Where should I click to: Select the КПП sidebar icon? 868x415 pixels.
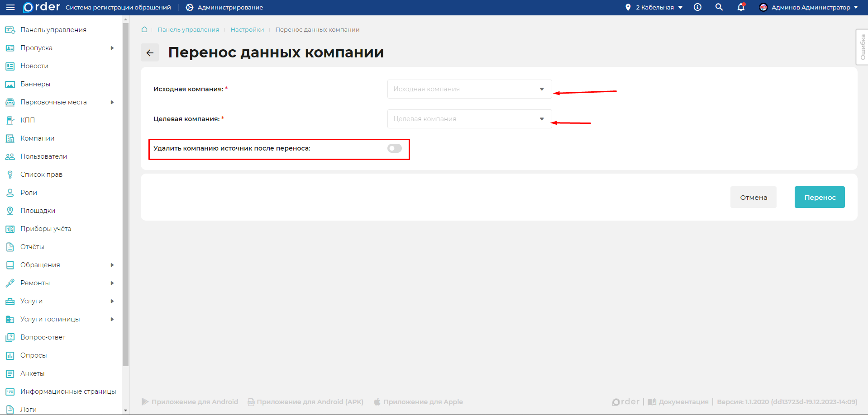tap(10, 120)
